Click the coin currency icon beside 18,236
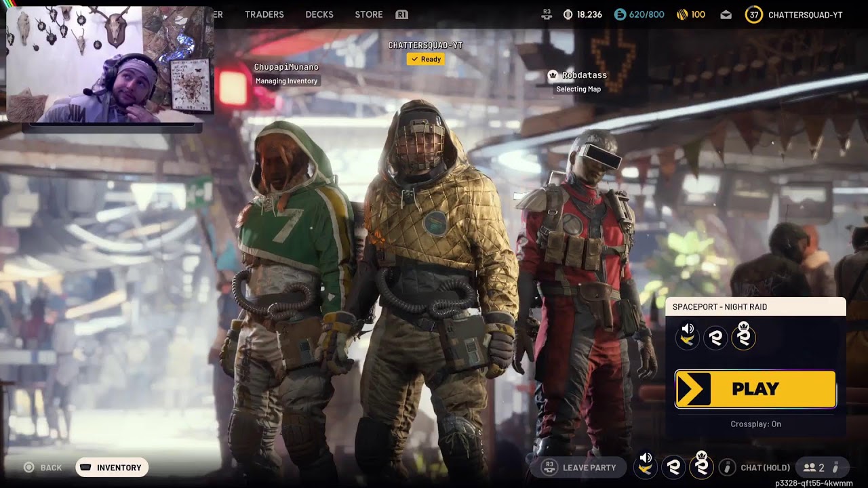Viewport: 868px width, 488px height. pos(568,14)
